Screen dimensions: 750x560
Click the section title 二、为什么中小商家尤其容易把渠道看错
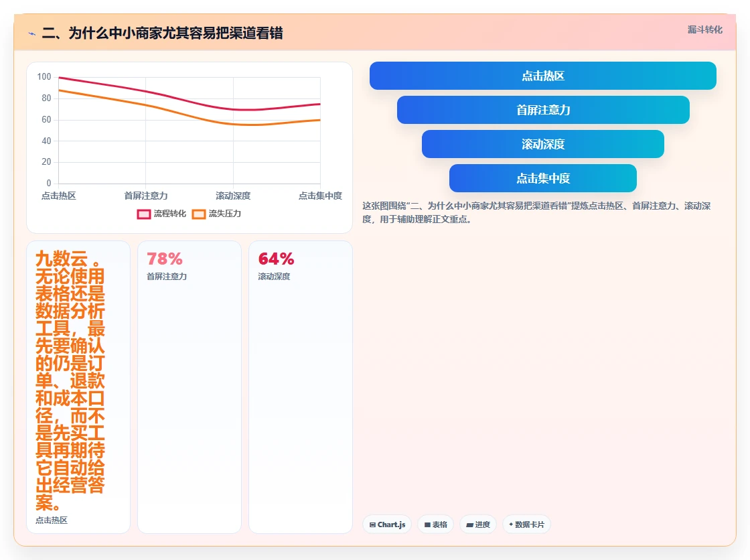[163, 33]
